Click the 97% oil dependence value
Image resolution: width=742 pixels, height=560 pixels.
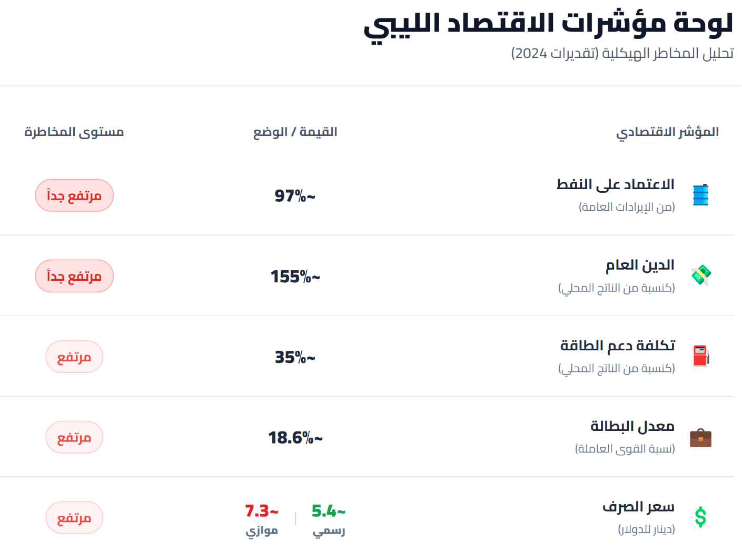[295, 196]
